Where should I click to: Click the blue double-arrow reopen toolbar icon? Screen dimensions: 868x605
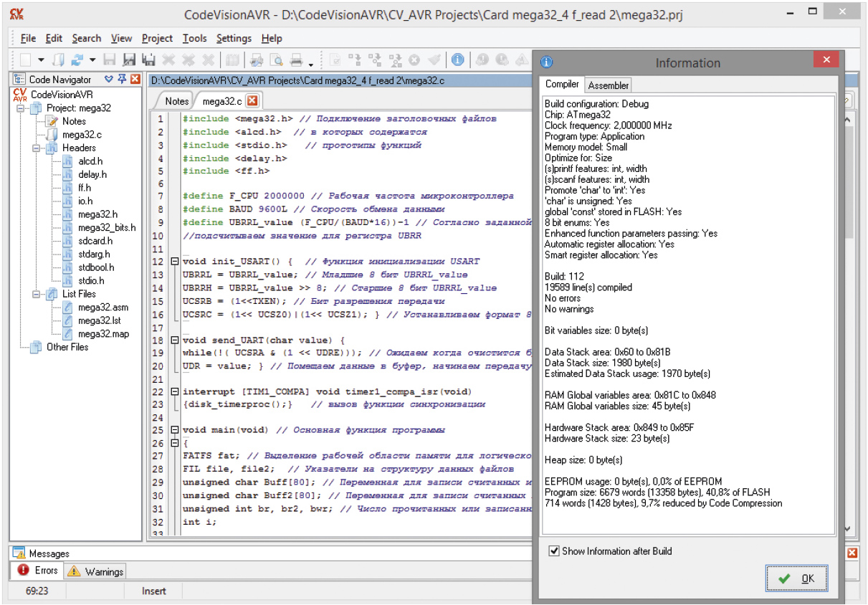point(77,60)
